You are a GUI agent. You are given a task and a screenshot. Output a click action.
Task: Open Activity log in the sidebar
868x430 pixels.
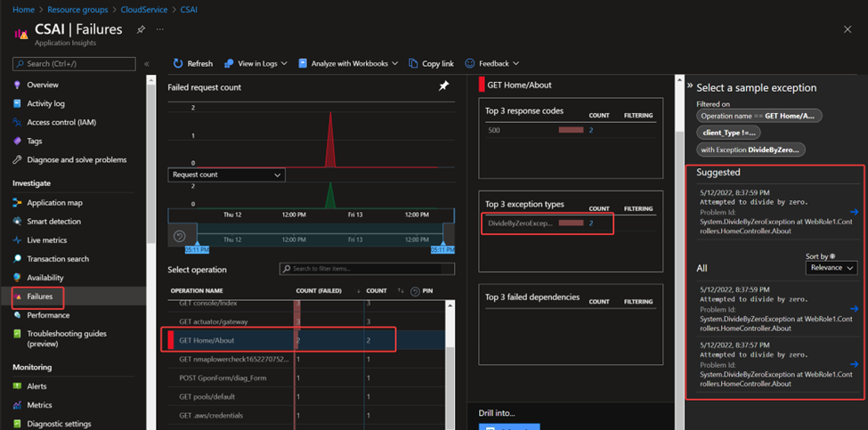46,103
